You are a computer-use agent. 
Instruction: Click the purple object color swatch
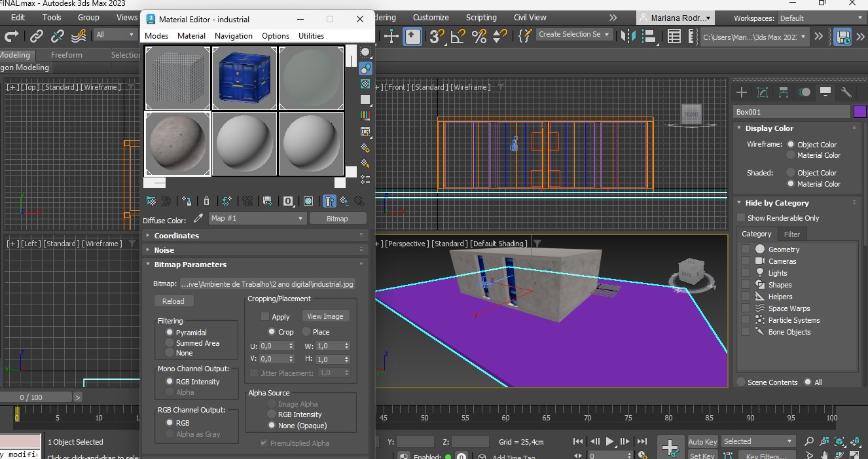[859, 112]
